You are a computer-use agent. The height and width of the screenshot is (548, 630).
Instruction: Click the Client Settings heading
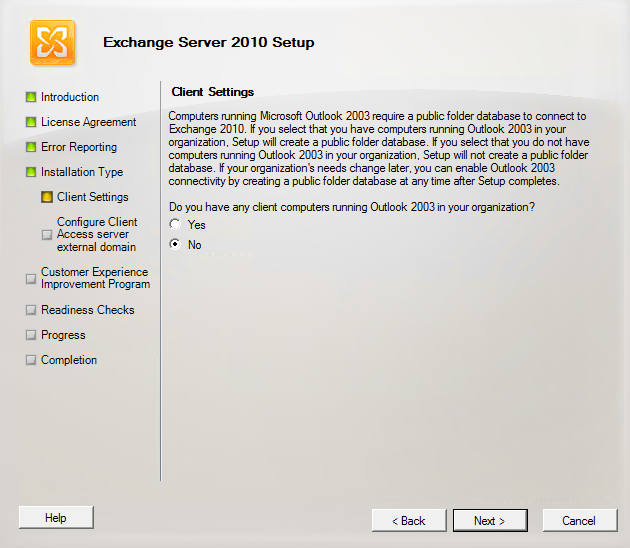coord(213,92)
